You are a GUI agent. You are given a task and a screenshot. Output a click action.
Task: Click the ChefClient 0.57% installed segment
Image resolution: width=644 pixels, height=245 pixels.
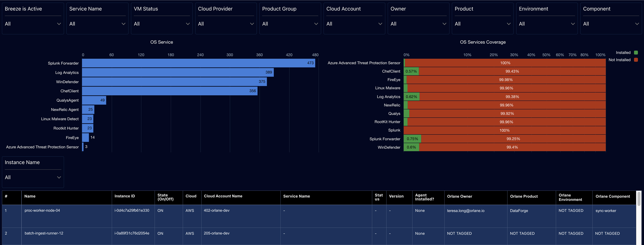tap(411, 71)
